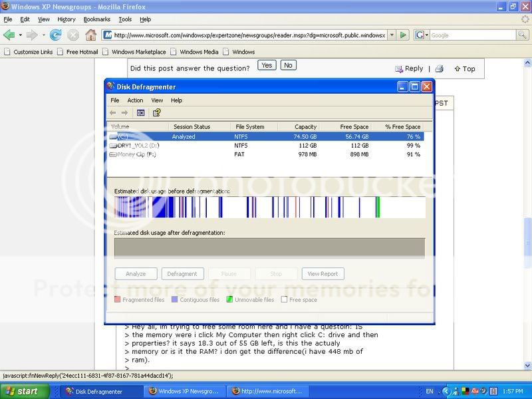Open the Back button history dropdown arrow
Screen dimensions: 532x399
coord(20,35)
